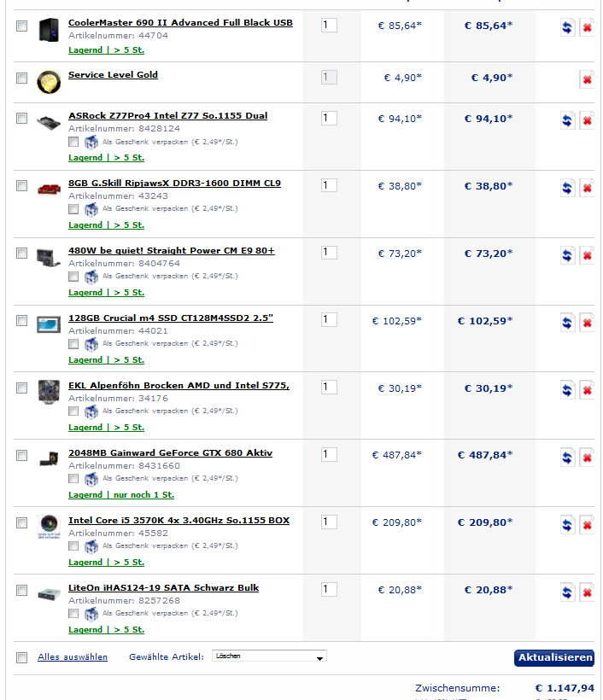
Task: Remove LiteOn iHAS124-19 drive with red X
Action: coord(587,592)
